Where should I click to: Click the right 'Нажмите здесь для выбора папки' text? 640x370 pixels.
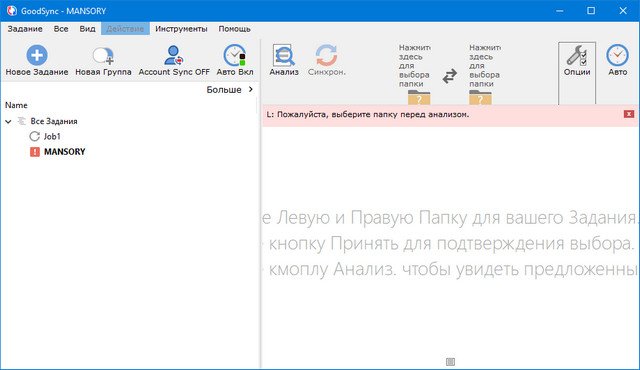click(484, 66)
